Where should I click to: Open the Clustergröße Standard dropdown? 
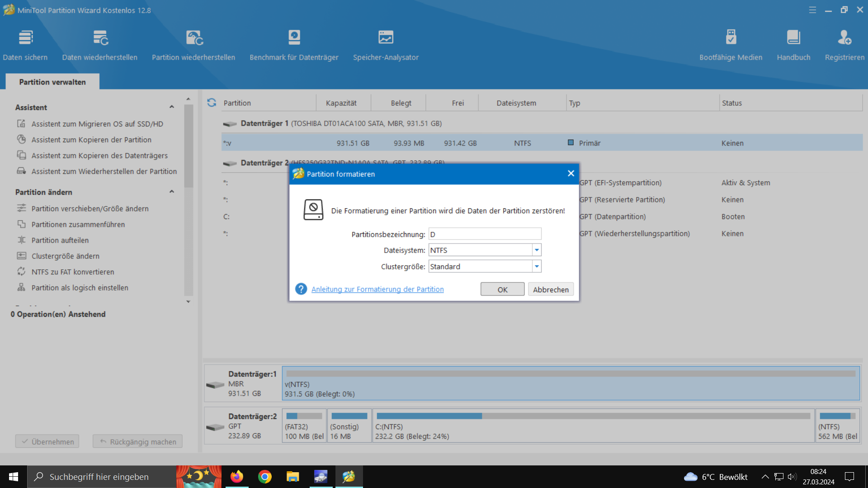537,267
